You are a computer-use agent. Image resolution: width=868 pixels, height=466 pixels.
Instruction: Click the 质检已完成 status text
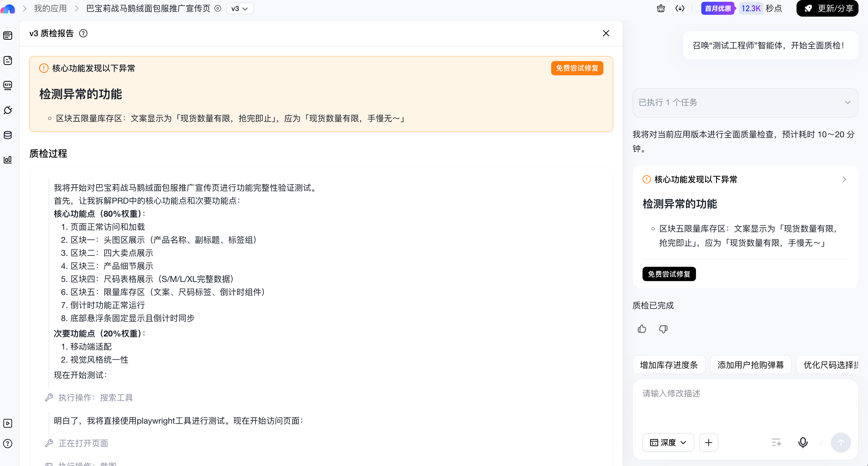(653, 305)
